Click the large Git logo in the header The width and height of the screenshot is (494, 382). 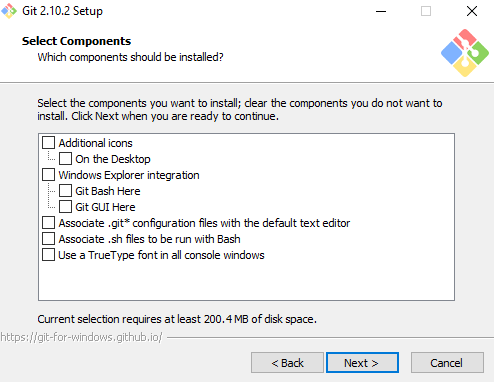[x=465, y=53]
